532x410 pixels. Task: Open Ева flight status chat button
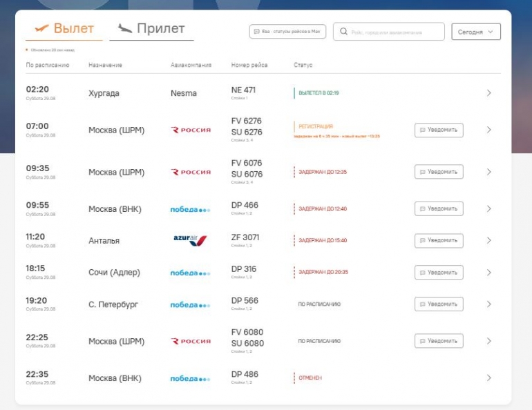point(287,32)
